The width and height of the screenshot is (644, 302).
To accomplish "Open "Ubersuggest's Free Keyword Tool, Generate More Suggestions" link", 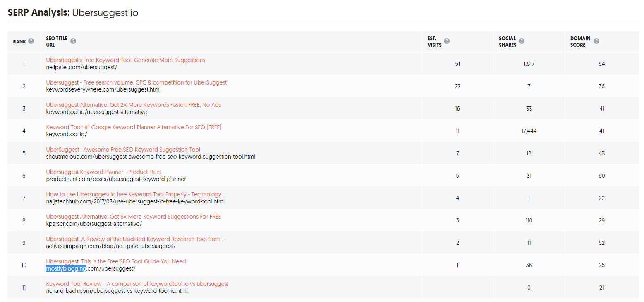I will point(126,60).
